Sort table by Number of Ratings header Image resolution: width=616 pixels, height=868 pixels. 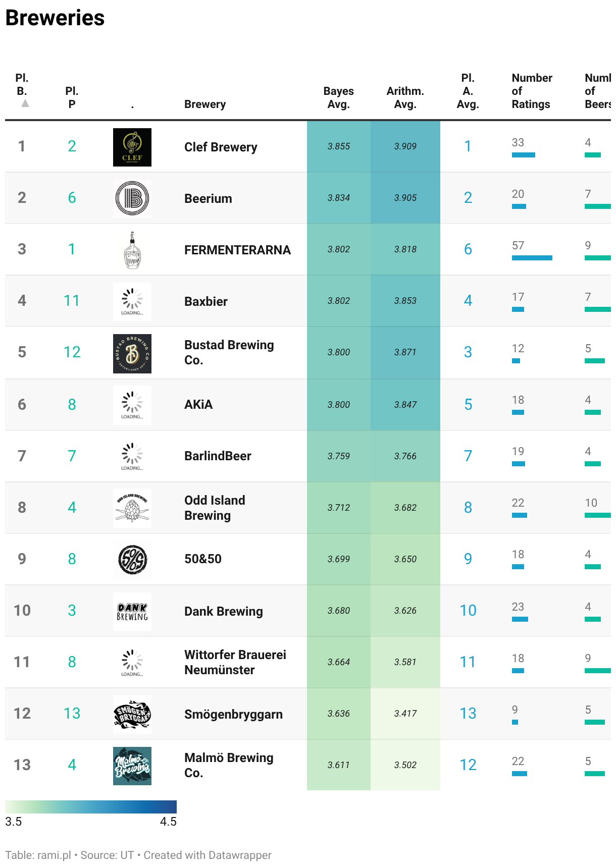click(532, 91)
